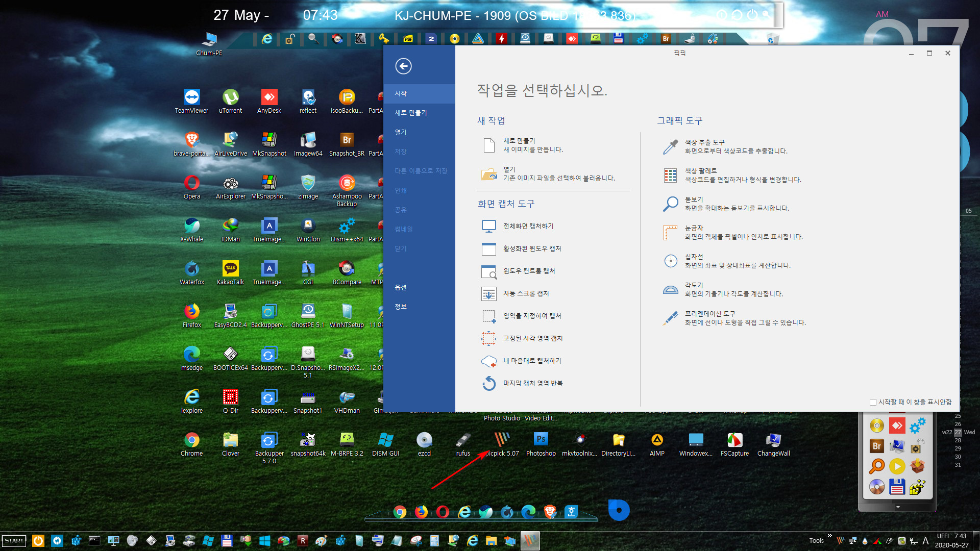Select 고정된 사각 영역 캡처

522,338
